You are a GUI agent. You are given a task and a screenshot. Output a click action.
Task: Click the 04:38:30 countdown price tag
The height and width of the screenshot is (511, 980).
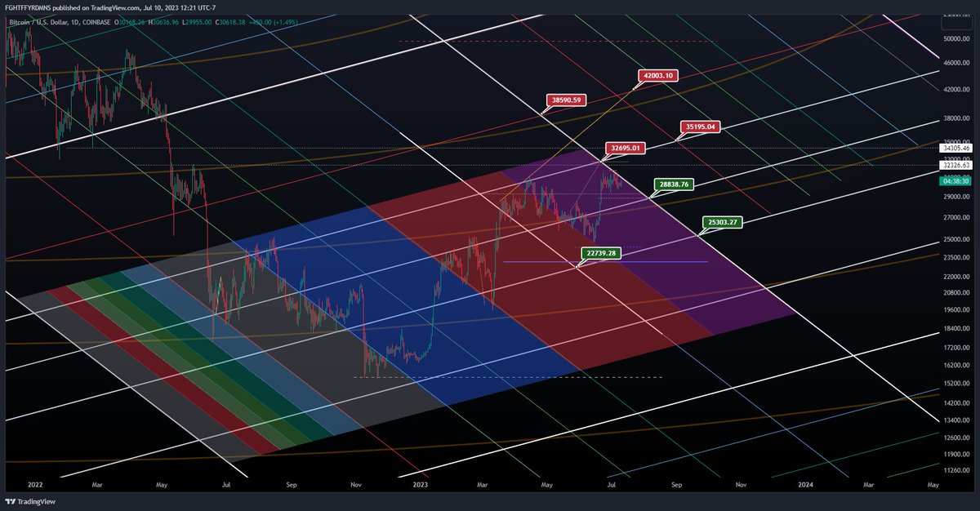click(x=955, y=181)
